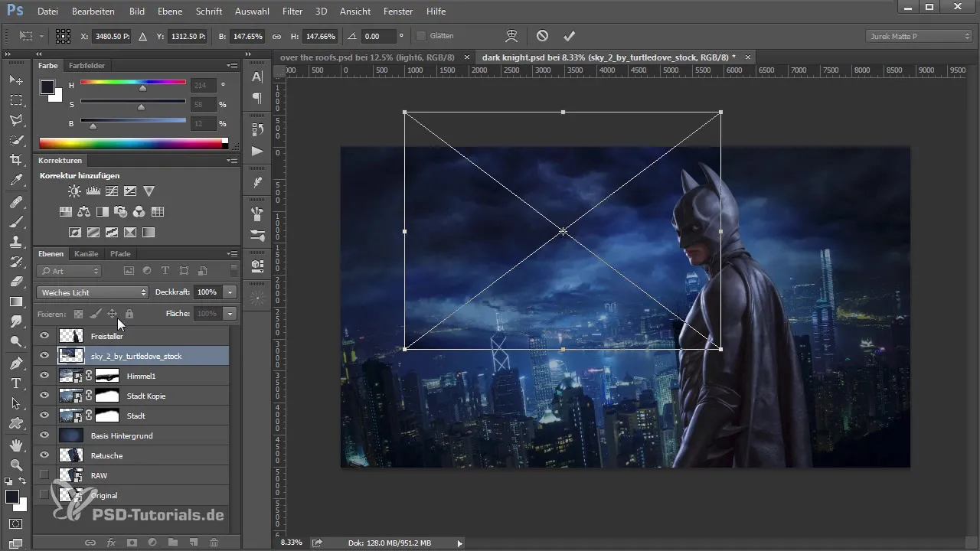Image resolution: width=980 pixels, height=551 pixels.
Task: Open the Farbe panel flyout menu
Action: (232, 66)
